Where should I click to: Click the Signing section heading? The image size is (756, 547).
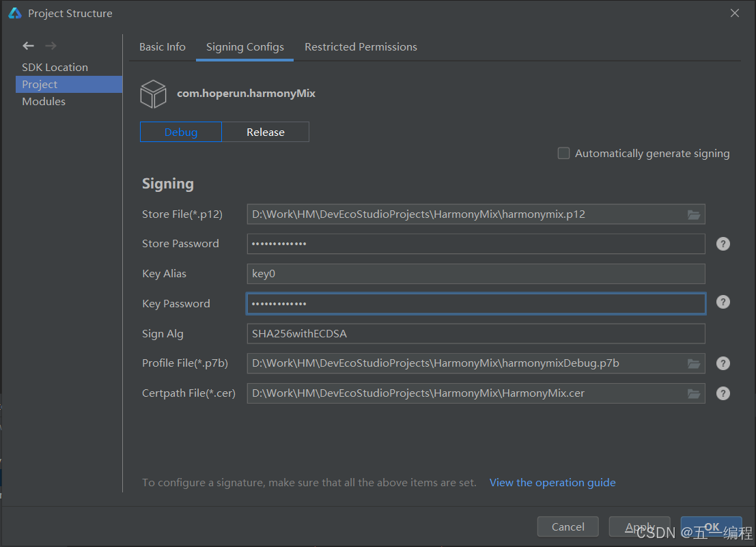point(168,184)
